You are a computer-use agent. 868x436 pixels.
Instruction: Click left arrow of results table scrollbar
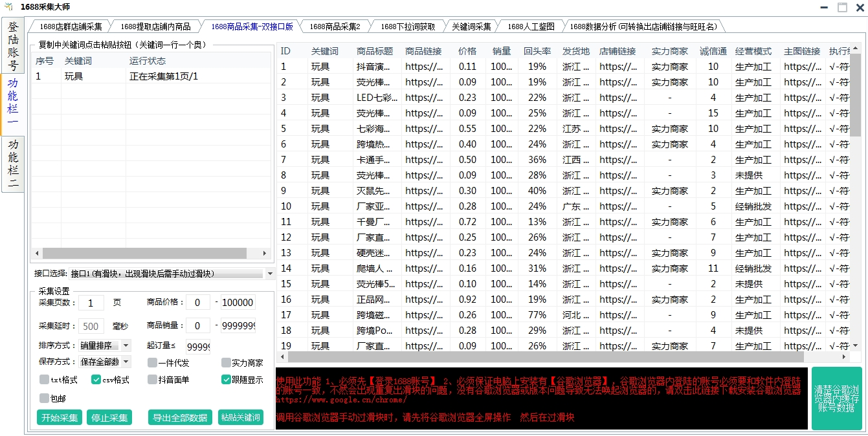pos(282,357)
